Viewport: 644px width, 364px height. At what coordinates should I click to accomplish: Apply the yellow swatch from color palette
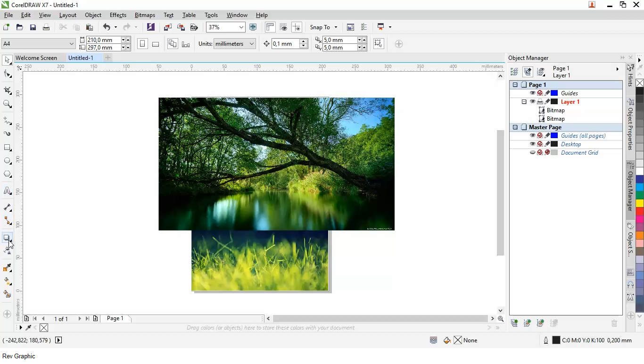pos(640,203)
